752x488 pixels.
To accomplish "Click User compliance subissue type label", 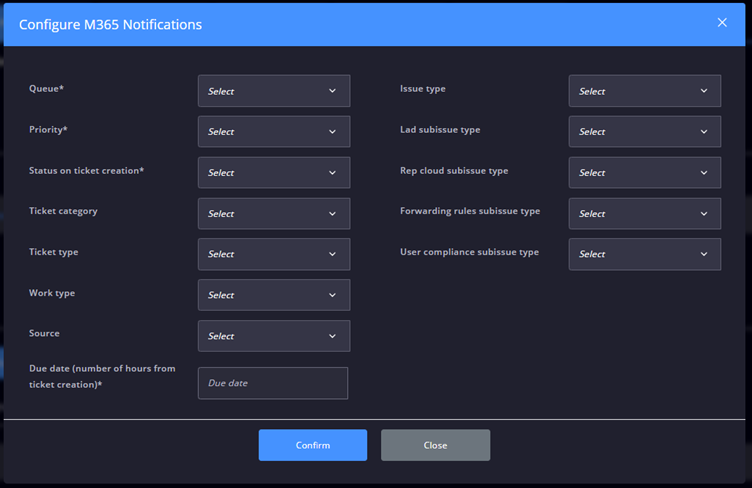I will 470,252.
